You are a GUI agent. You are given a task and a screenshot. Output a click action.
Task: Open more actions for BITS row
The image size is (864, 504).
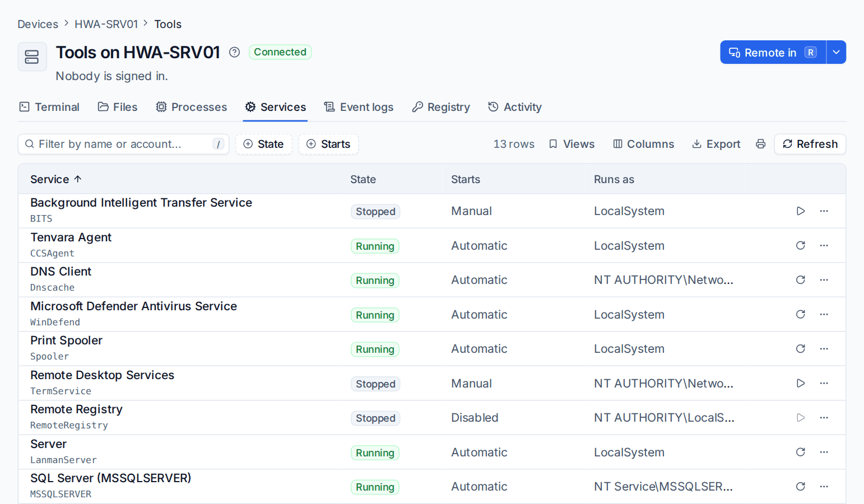[824, 211]
